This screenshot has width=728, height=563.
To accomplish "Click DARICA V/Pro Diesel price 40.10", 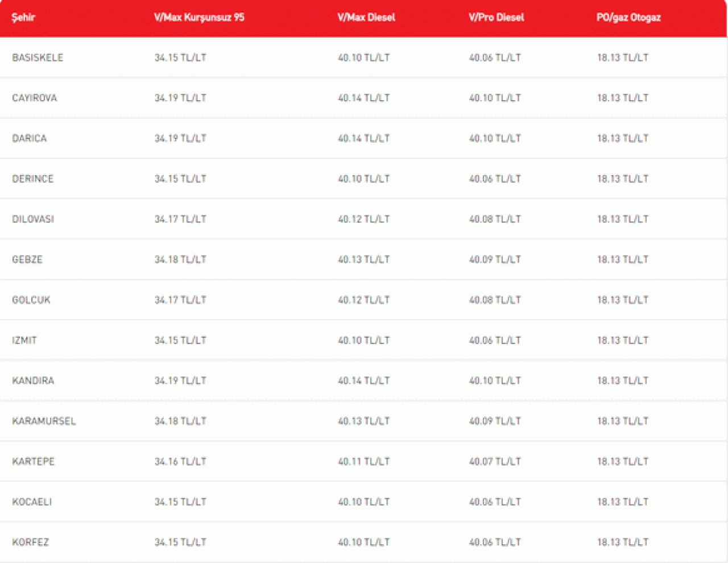I will point(495,138).
